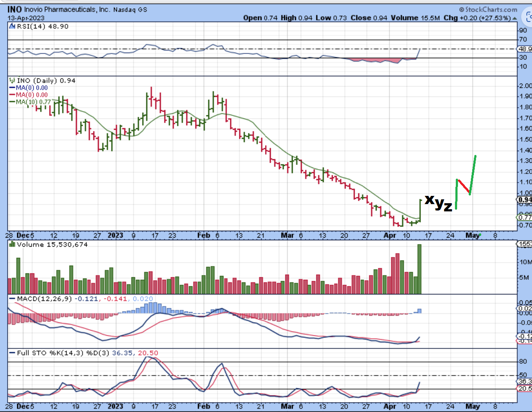Image resolution: width=532 pixels, height=412 pixels.
Task: Click the 50 label on the stochastic axis
Action: (x=523, y=375)
